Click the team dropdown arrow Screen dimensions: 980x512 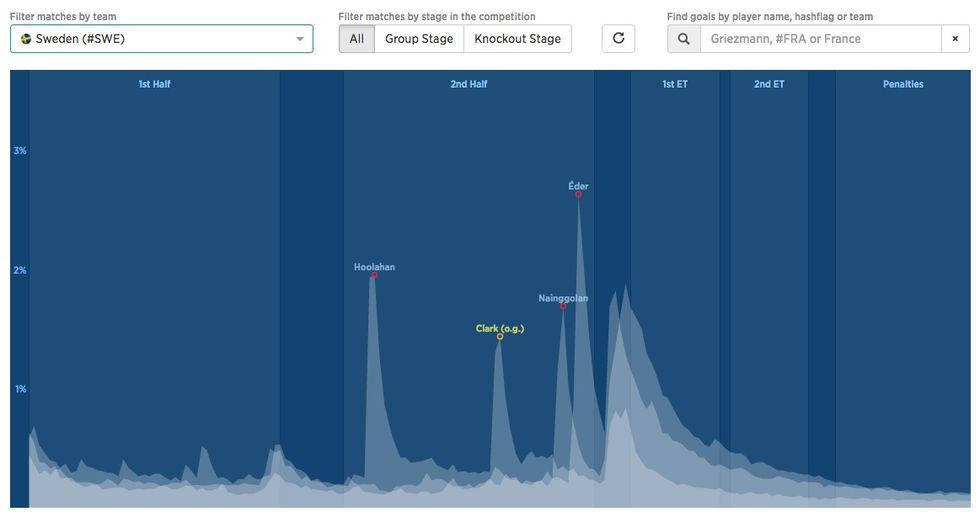[300, 39]
